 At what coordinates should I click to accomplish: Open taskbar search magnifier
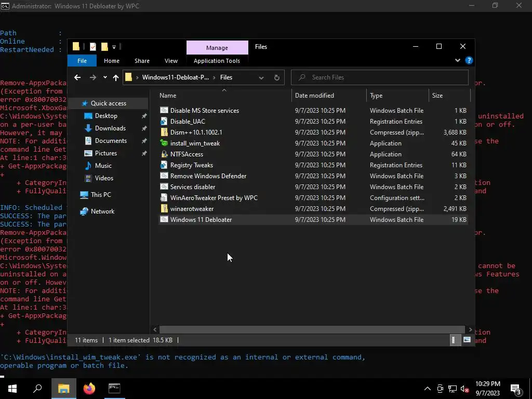(37, 389)
